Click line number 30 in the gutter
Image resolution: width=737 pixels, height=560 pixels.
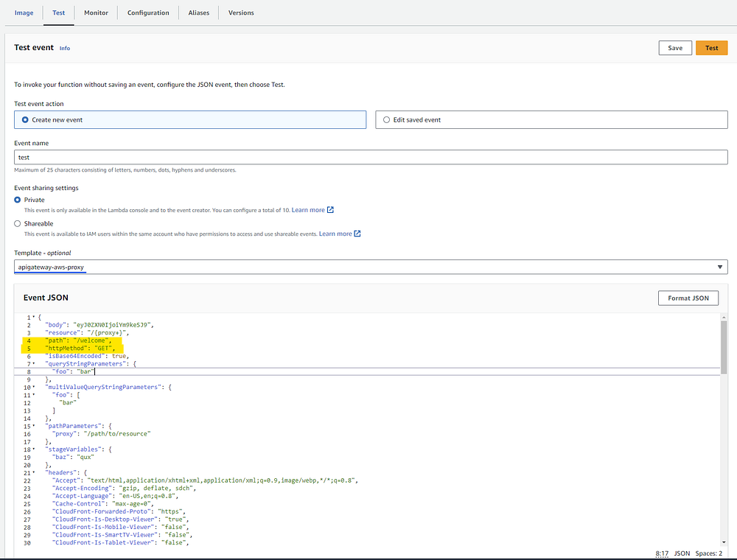27,542
